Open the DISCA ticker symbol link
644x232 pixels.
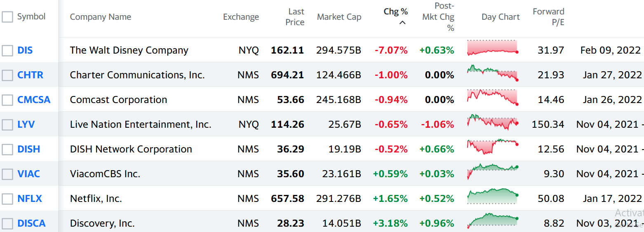tap(31, 223)
